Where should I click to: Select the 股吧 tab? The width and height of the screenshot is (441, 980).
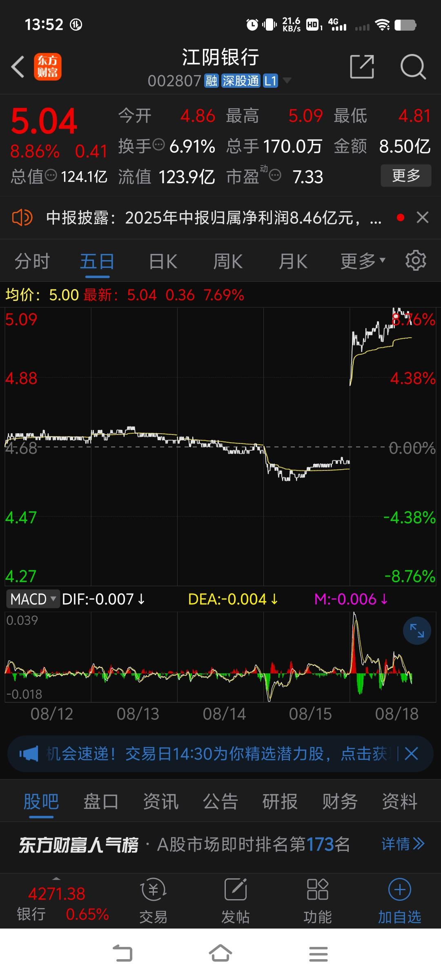pos(41,802)
